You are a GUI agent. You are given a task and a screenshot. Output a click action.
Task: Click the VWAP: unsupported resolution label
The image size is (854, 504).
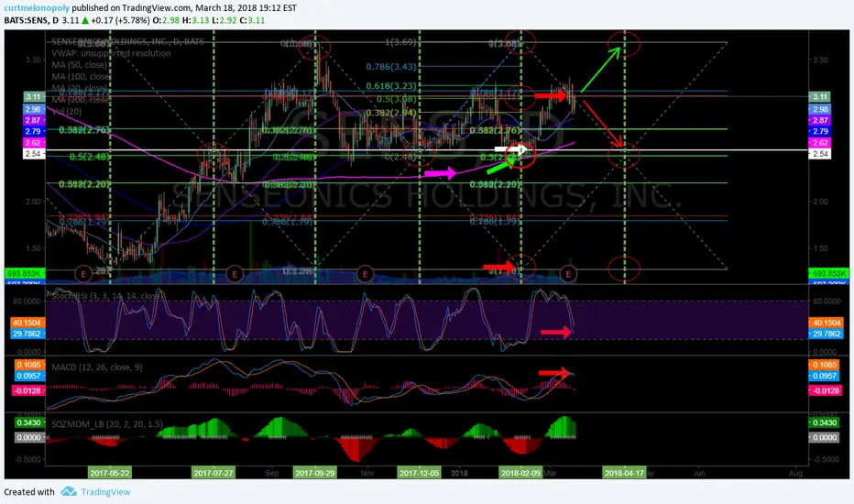(111, 53)
